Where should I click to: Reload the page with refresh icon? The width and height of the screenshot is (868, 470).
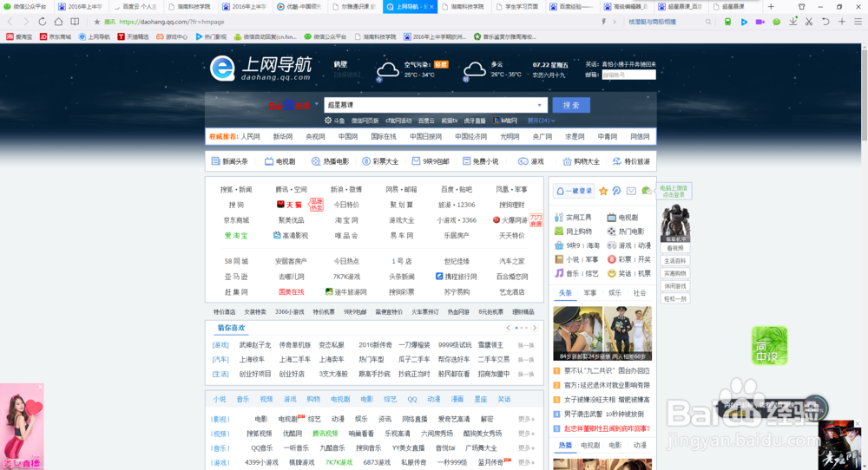[42, 22]
